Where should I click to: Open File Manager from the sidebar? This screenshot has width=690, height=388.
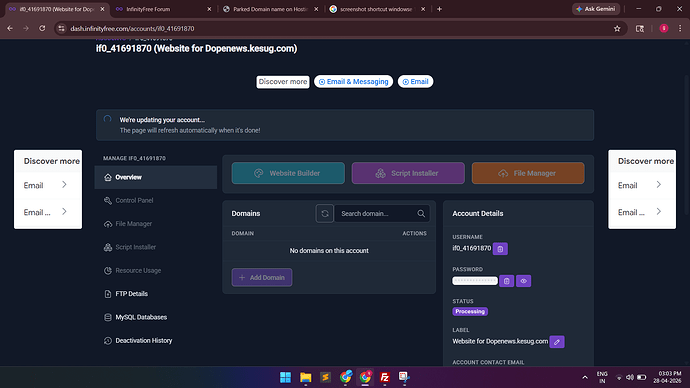pyautogui.click(x=156, y=223)
